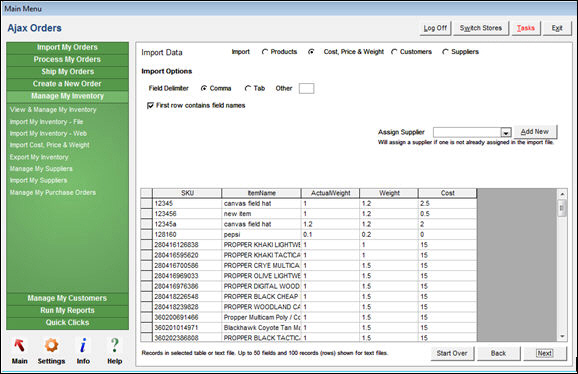Toggle First row contains field names checkbox
This screenshot has width=578, height=374.
[150, 106]
